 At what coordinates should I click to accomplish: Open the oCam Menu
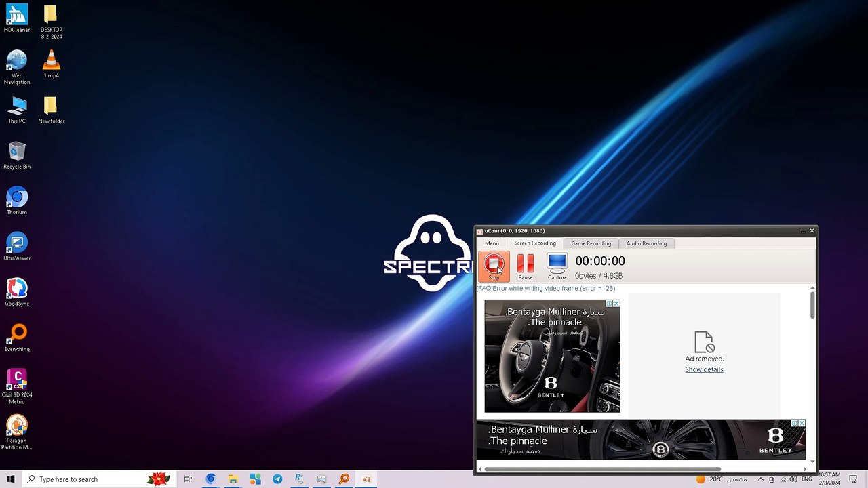(x=492, y=243)
